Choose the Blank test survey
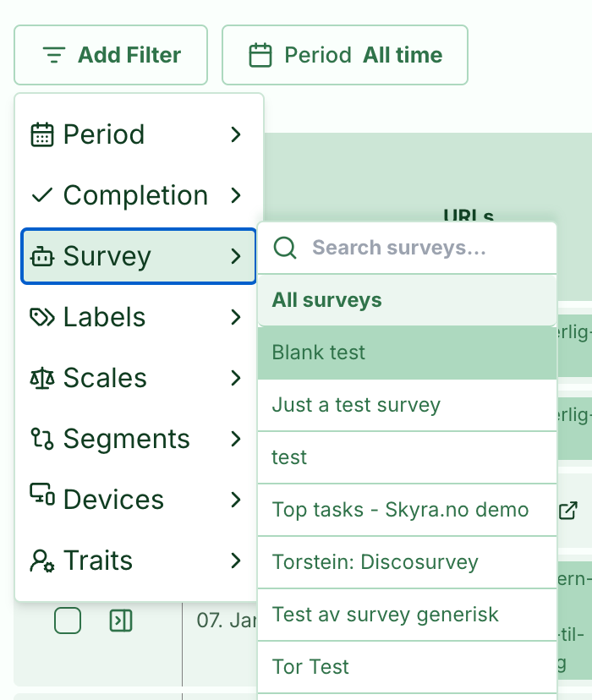Viewport: 592px width, 700px height. click(407, 353)
